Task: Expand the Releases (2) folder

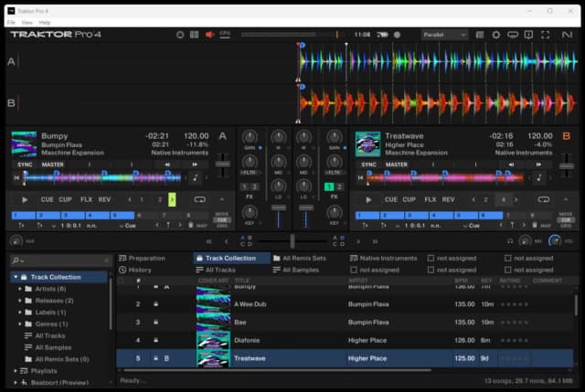Action: (x=20, y=301)
